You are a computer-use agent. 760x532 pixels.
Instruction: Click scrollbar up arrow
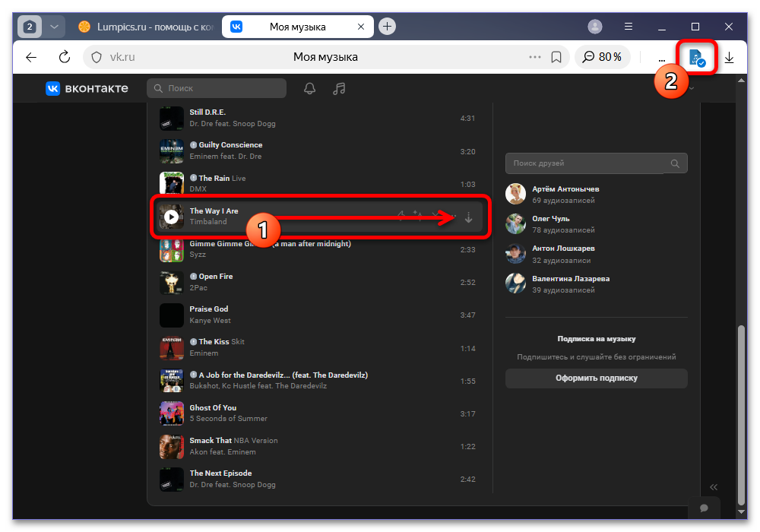coord(741,81)
